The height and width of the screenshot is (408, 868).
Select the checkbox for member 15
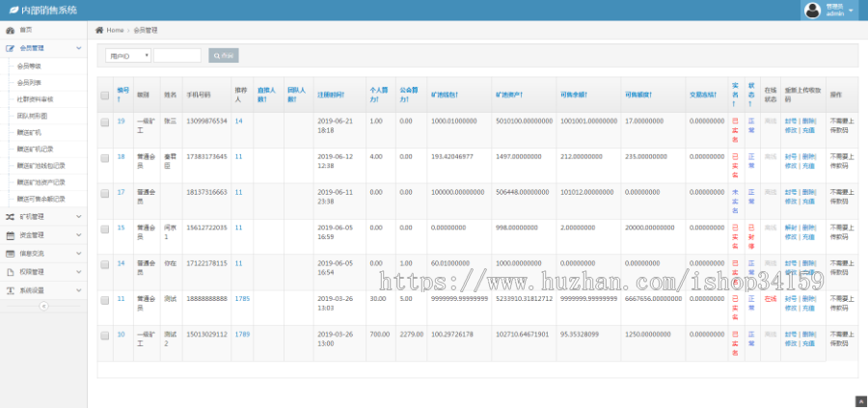coord(105,228)
